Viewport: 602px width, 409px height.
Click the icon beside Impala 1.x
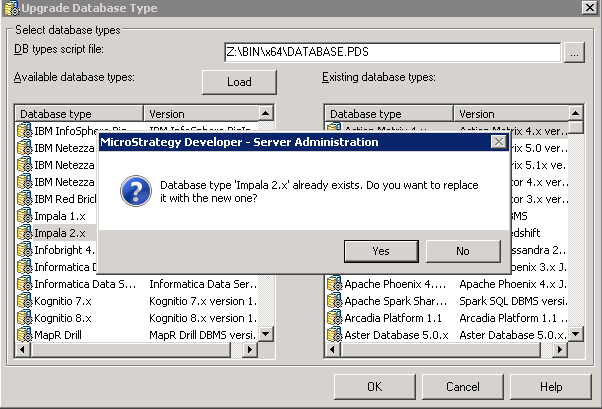click(25, 215)
